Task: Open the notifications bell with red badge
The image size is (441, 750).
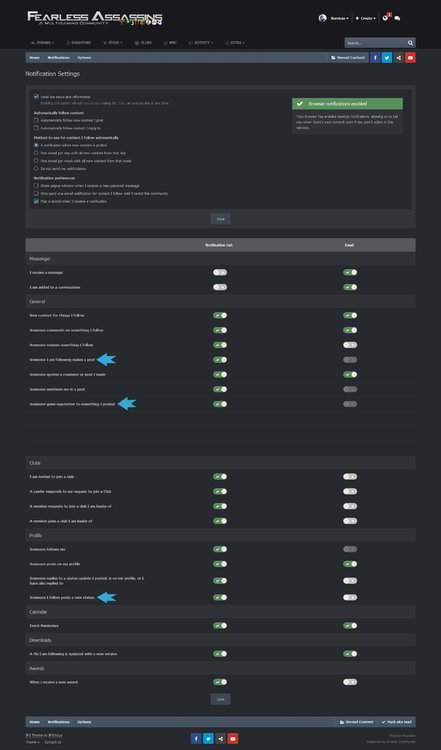Action: 386,18
